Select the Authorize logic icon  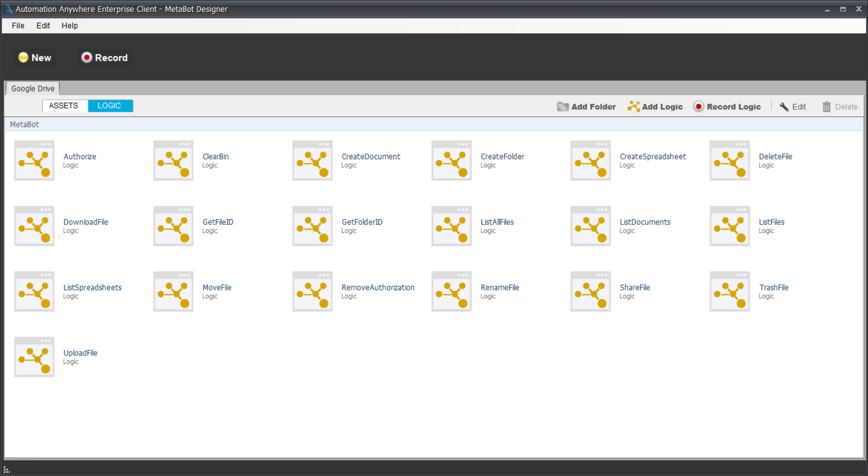(34, 161)
